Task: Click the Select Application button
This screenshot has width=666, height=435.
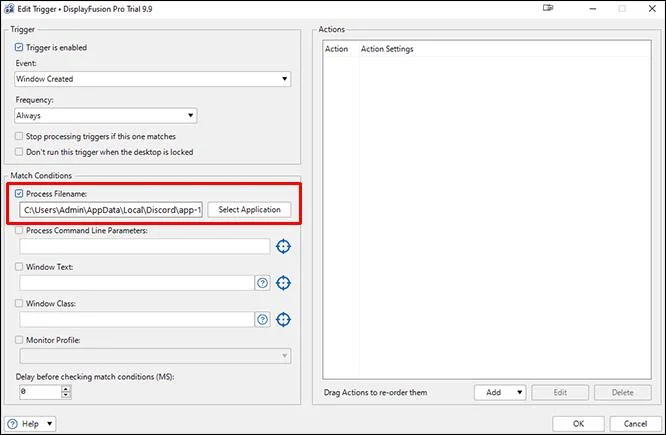Action: click(249, 209)
